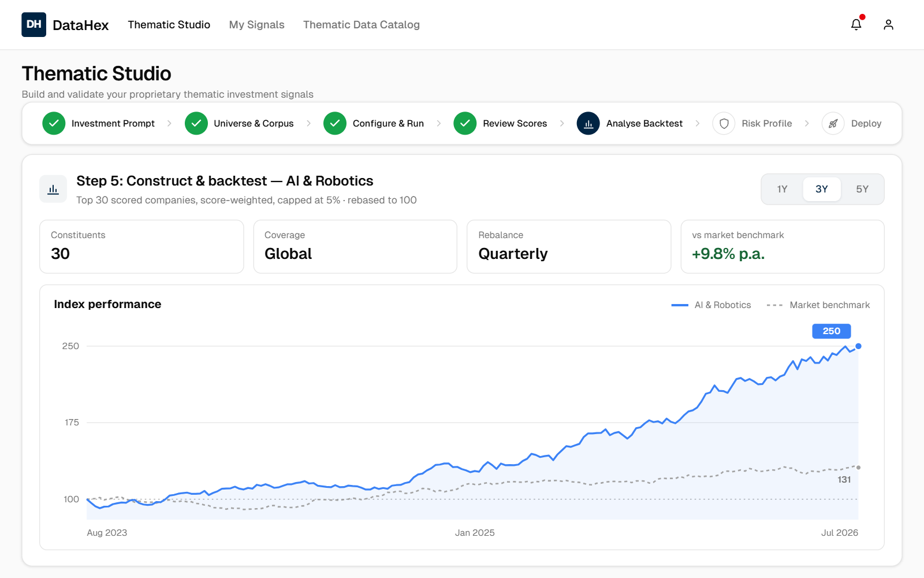Viewport: 924px width, 578px height.
Task: Click the Coverage Global card
Action: pyautogui.click(x=355, y=246)
